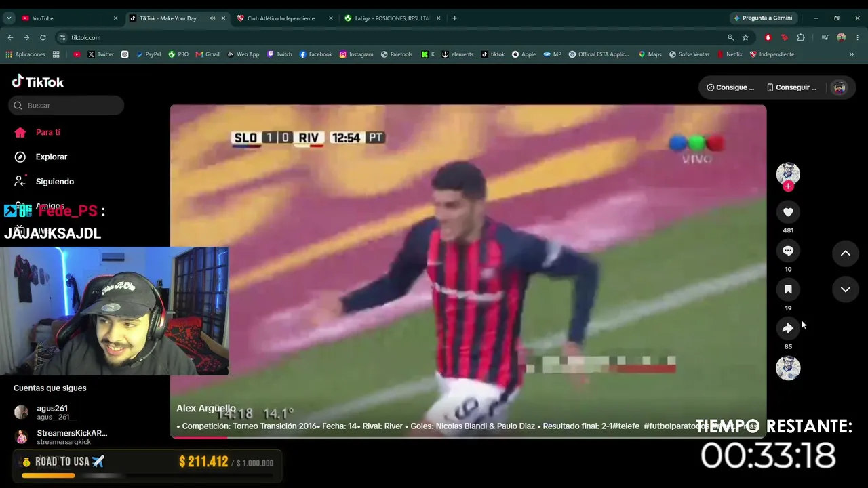The width and height of the screenshot is (868, 488).
Task: Open the Twitter bookmark
Action: click(x=100, y=54)
